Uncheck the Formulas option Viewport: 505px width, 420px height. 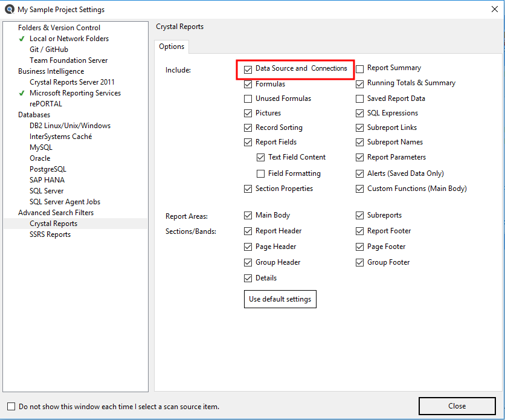[x=248, y=85]
